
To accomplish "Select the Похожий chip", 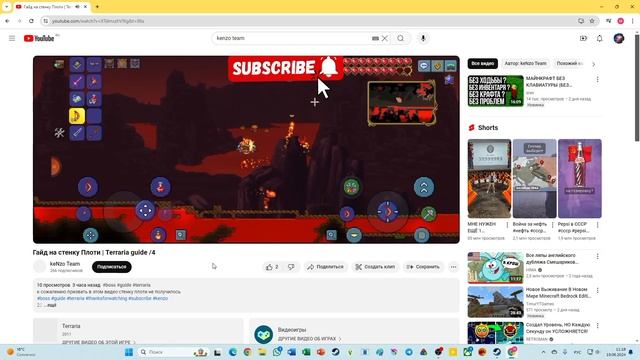I will pyautogui.click(x=569, y=64).
